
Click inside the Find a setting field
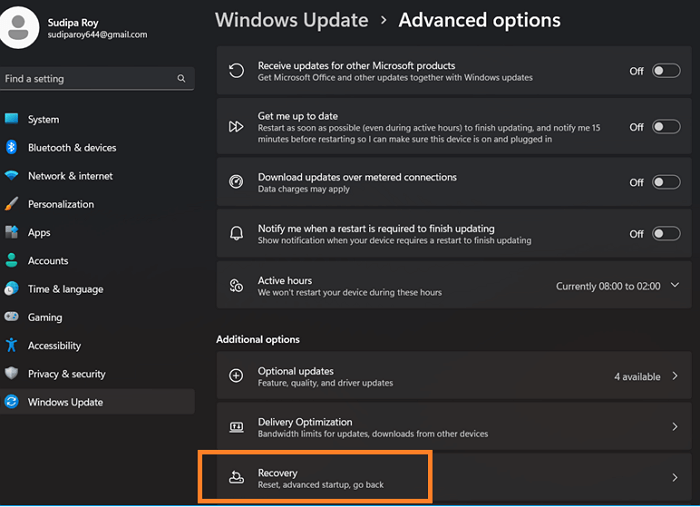pyautogui.click(x=85, y=78)
